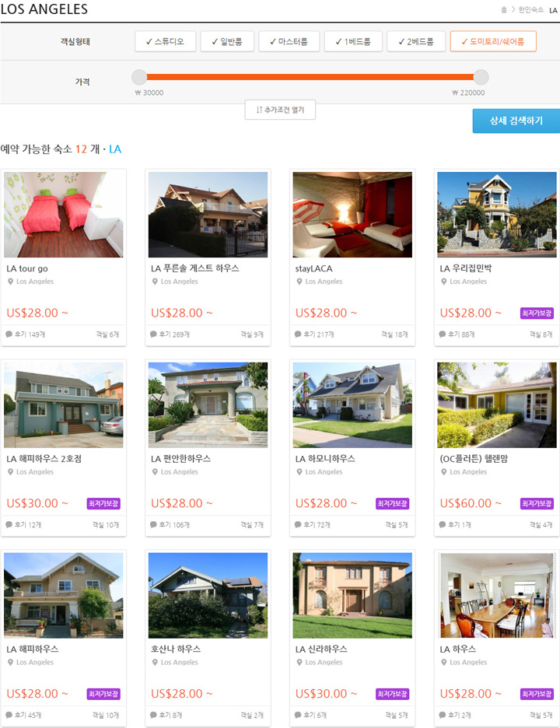Click 최저가보장 badge on LA 신라하우스 card

(392, 694)
